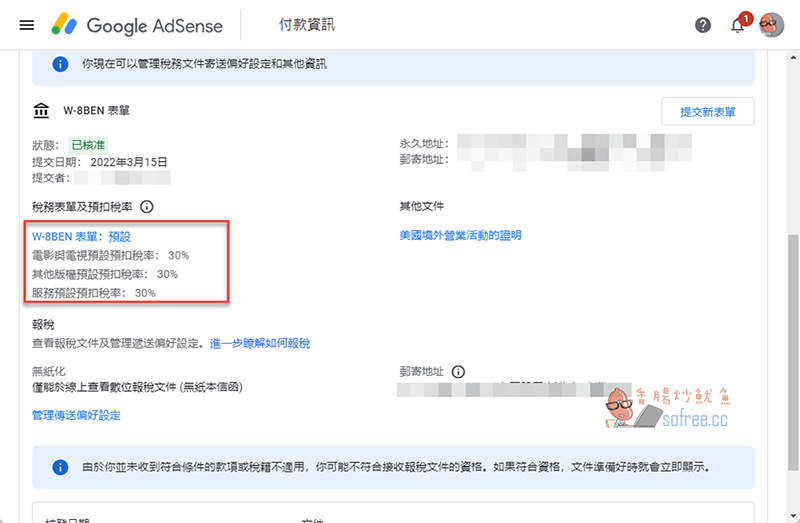800x523 pixels.
Task: Click the 已核准 status badge
Action: tap(88, 145)
